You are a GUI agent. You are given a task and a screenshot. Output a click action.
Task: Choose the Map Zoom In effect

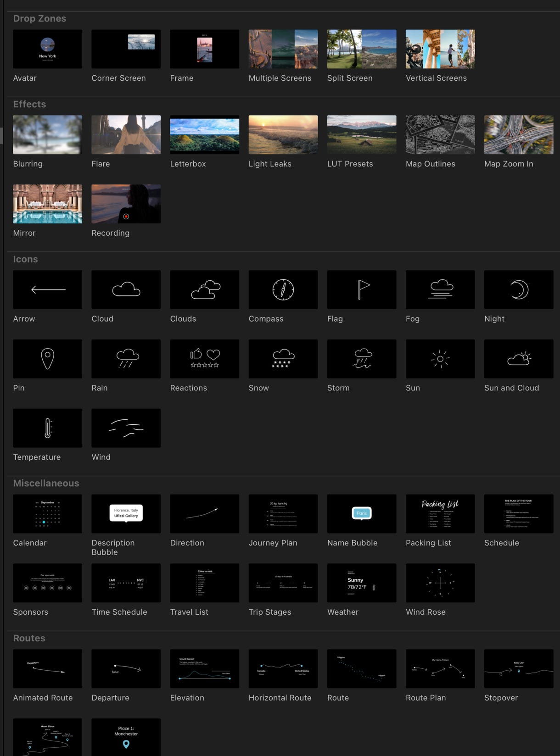(x=518, y=134)
